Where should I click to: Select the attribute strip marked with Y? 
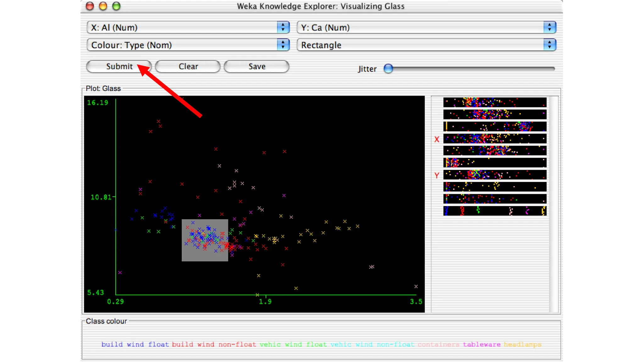click(x=495, y=175)
